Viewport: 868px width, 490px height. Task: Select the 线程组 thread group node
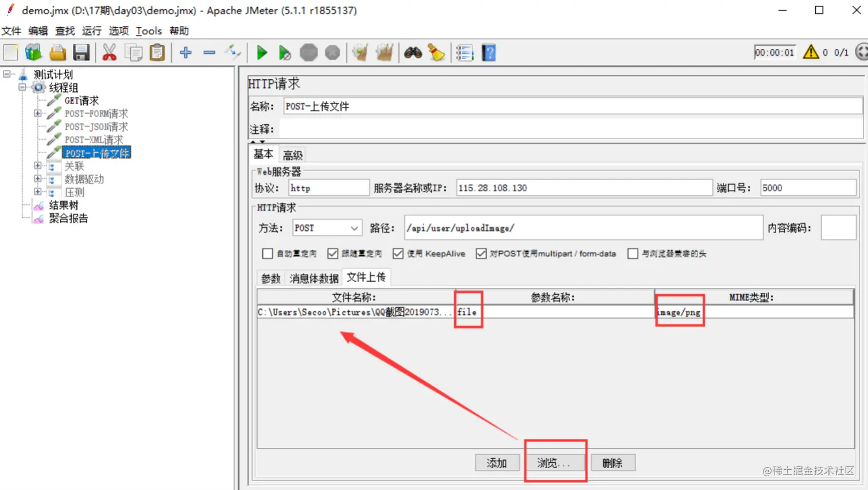(63, 88)
